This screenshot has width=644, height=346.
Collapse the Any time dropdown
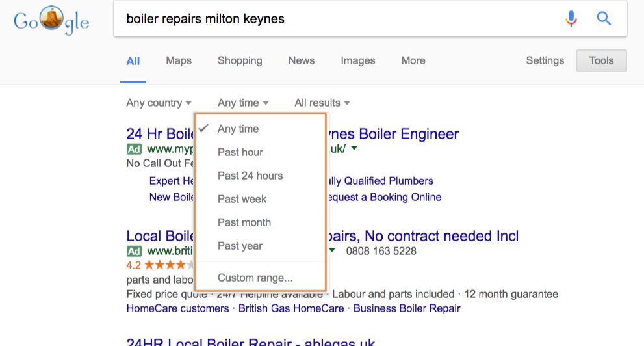click(243, 103)
